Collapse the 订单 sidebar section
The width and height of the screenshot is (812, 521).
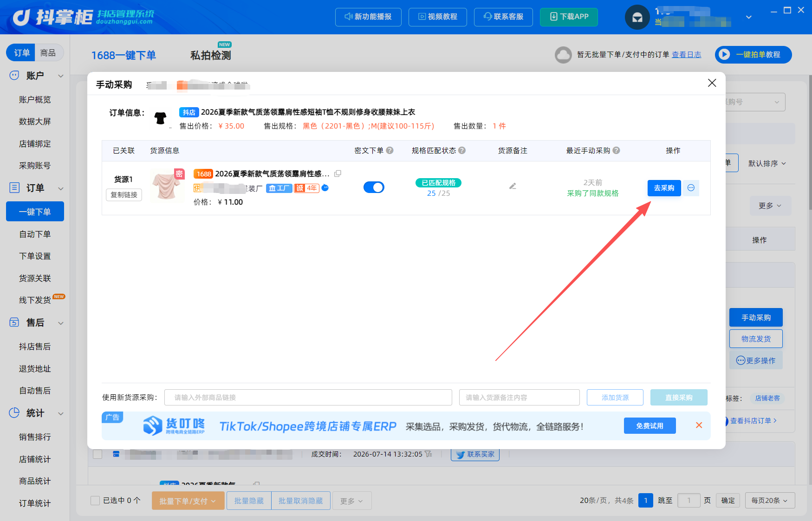(x=61, y=188)
